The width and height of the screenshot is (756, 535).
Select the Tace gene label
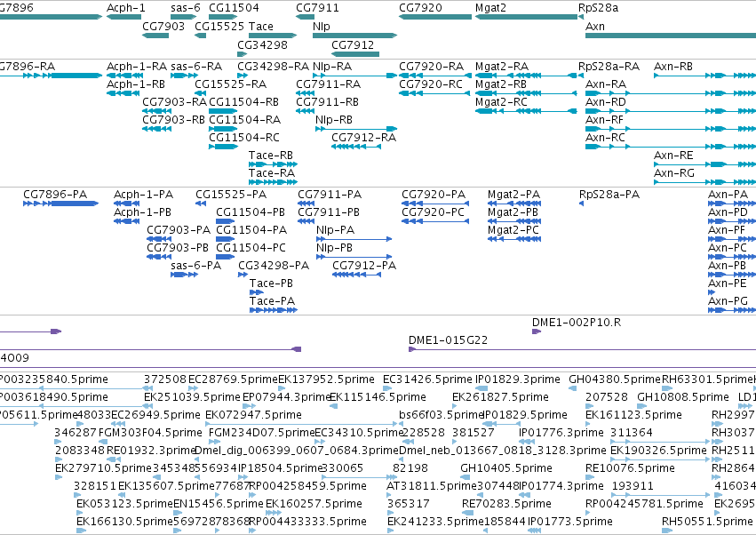pyautogui.click(x=261, y=27)
